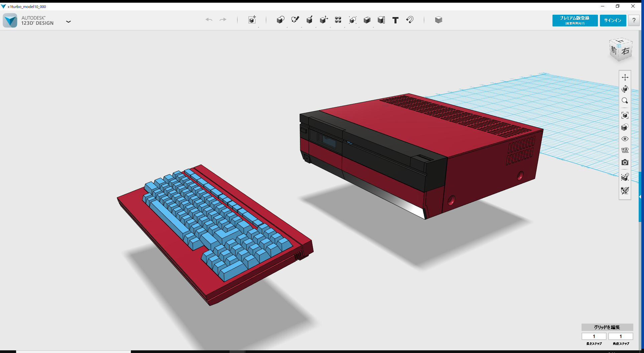Click the サインイン sign-in button
644x353 pixels.
613,20
